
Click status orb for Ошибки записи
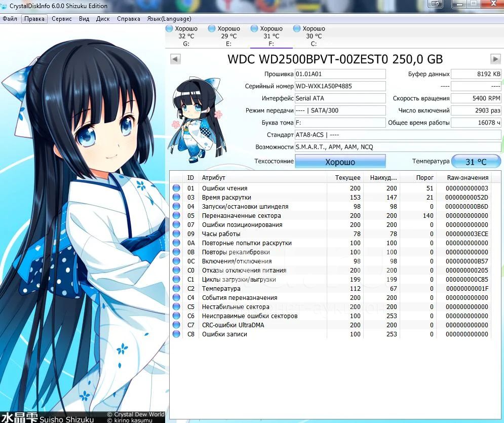point(176,334)
